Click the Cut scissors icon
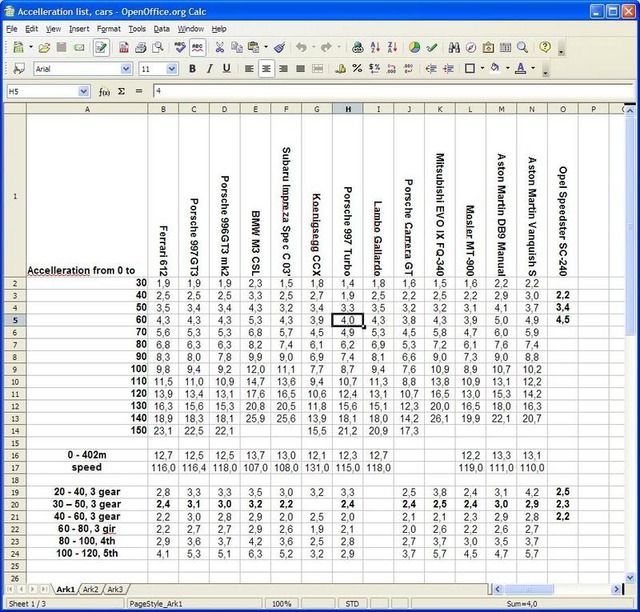 click(220, 48)
